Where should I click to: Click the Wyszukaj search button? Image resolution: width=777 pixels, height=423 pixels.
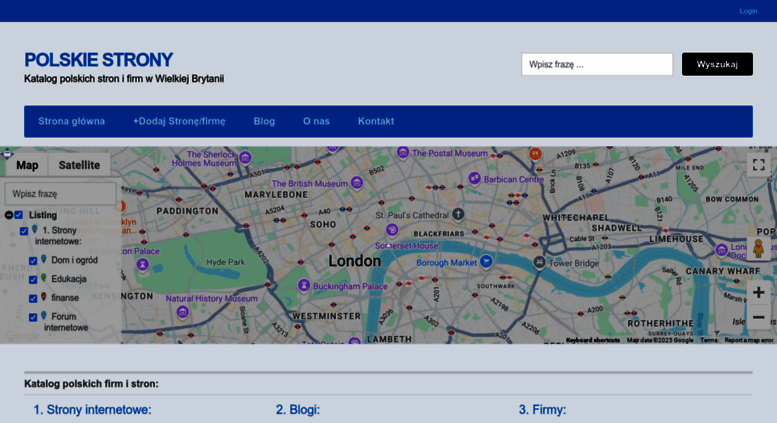(717, 64)
